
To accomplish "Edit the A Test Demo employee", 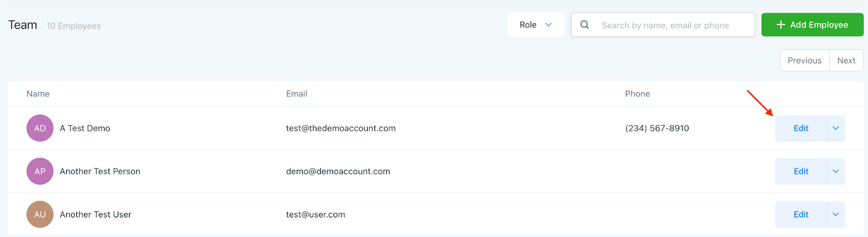I will [x=801, y=129].
